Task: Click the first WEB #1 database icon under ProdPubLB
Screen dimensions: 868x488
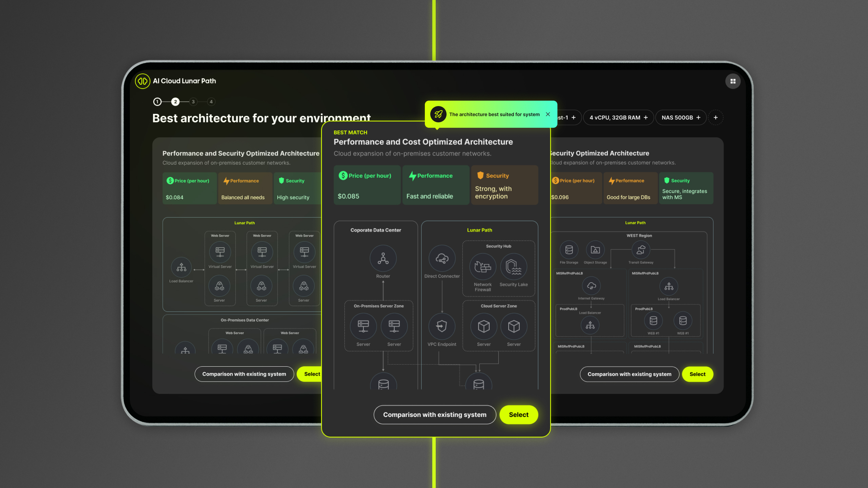Action: click(653, 321)
